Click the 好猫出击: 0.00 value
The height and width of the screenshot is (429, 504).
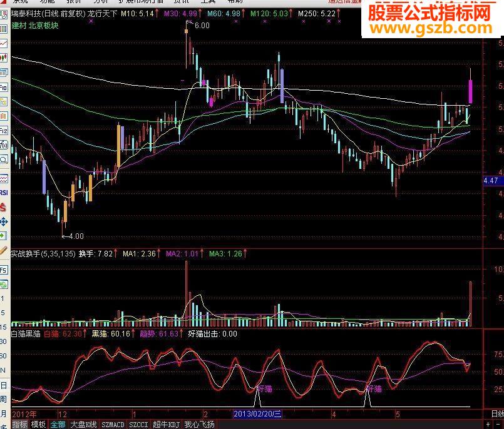click(x=212, y=333)
